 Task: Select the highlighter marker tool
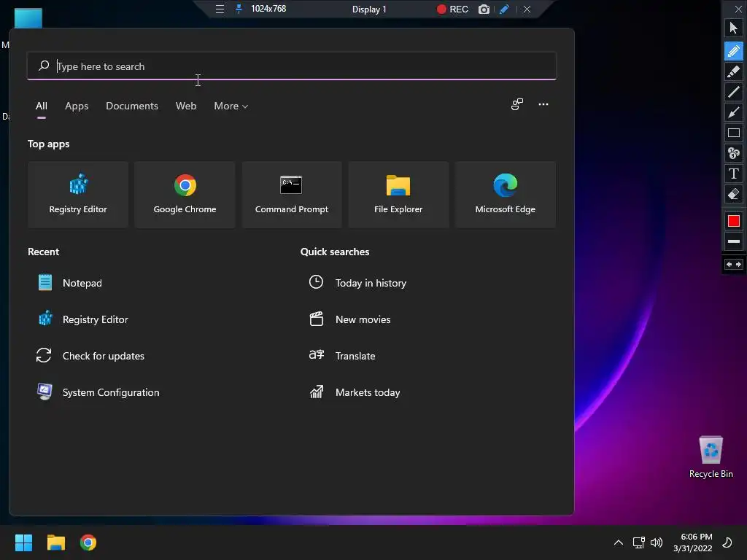pos(734,71)
